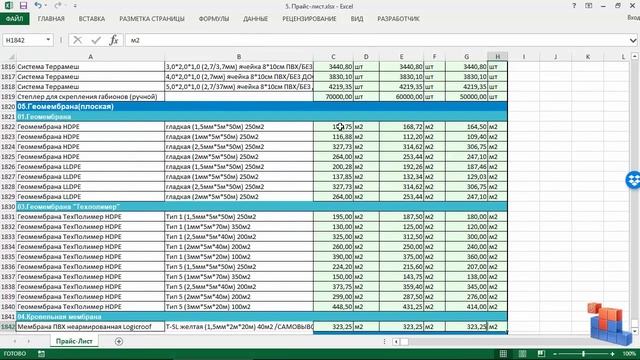Click the 100% zoom level
640x360 pixels.
click(629, 354)
